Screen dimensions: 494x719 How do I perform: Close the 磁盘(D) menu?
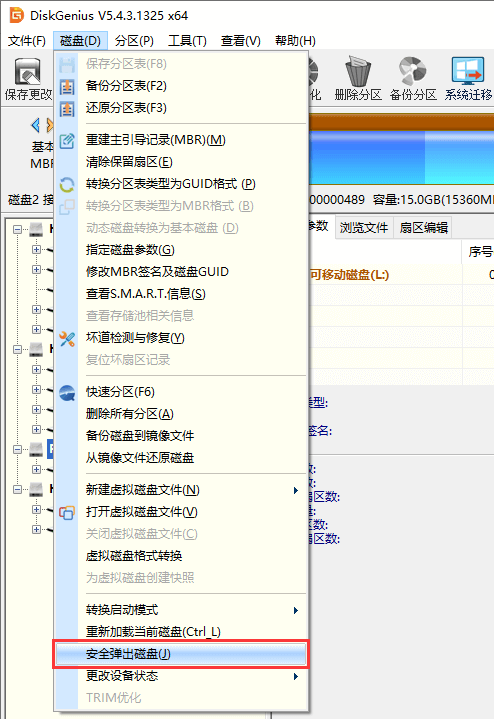point(80,41)
